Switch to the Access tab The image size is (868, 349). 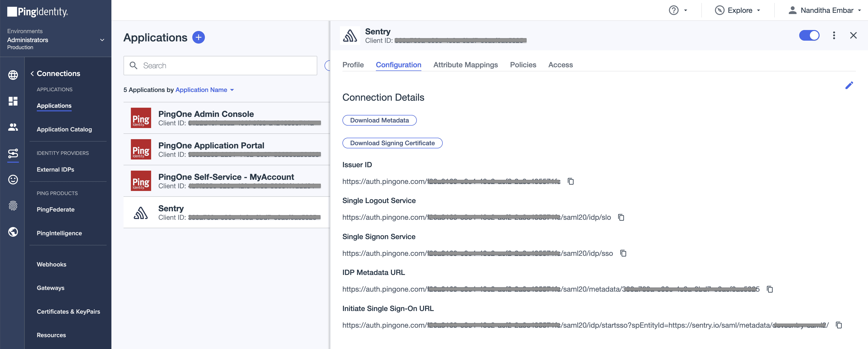click(x=560, y=64)
